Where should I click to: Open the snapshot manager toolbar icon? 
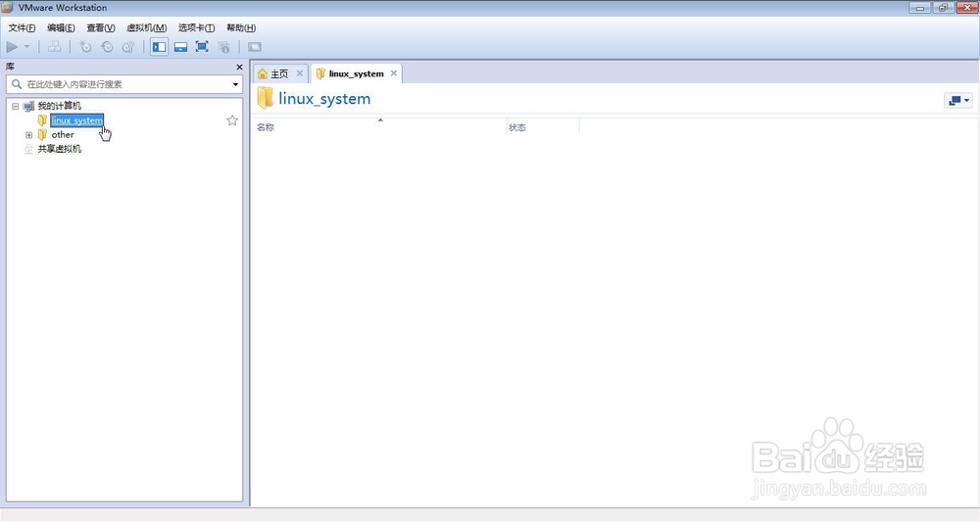point(128,47)
